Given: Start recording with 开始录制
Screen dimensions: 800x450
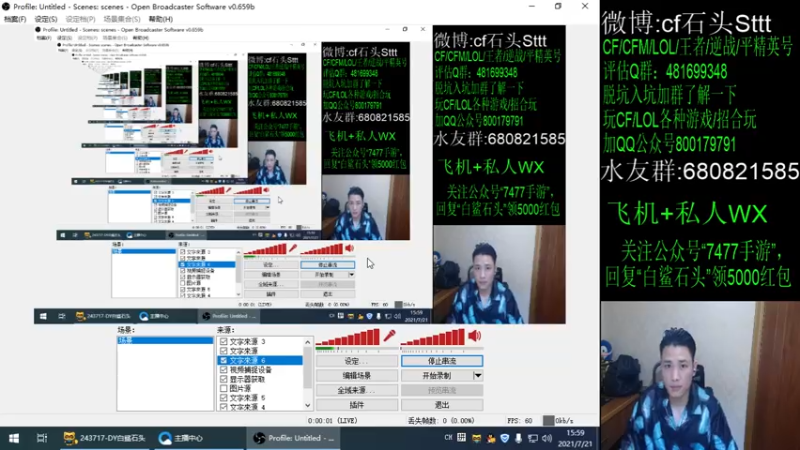Looking at the screenshot, I should (437, 376).
